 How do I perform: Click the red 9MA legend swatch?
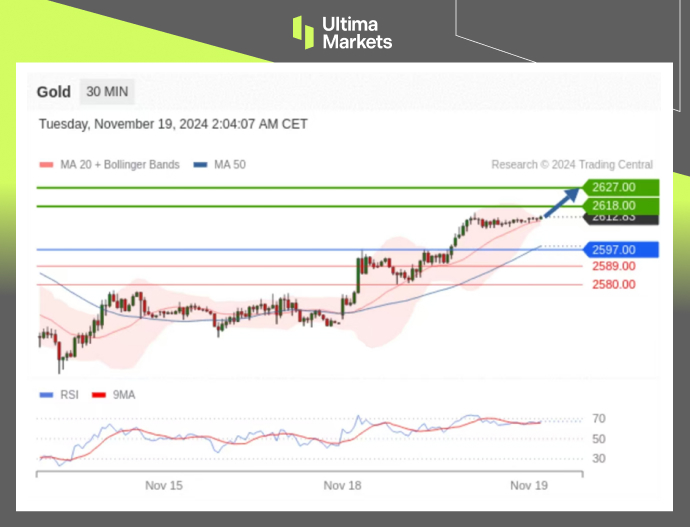[98, 395]
